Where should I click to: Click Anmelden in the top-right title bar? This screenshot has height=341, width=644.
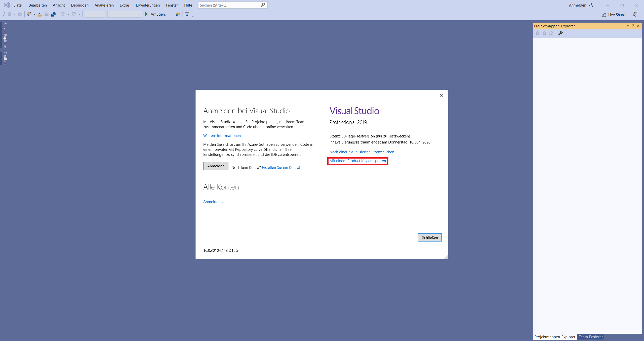pos(578,5)
